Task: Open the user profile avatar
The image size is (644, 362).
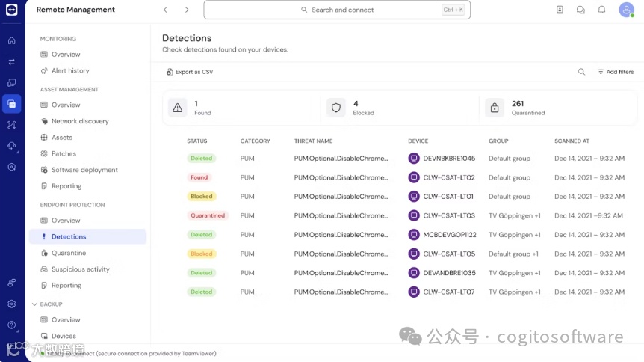Action: coord(626,10)
